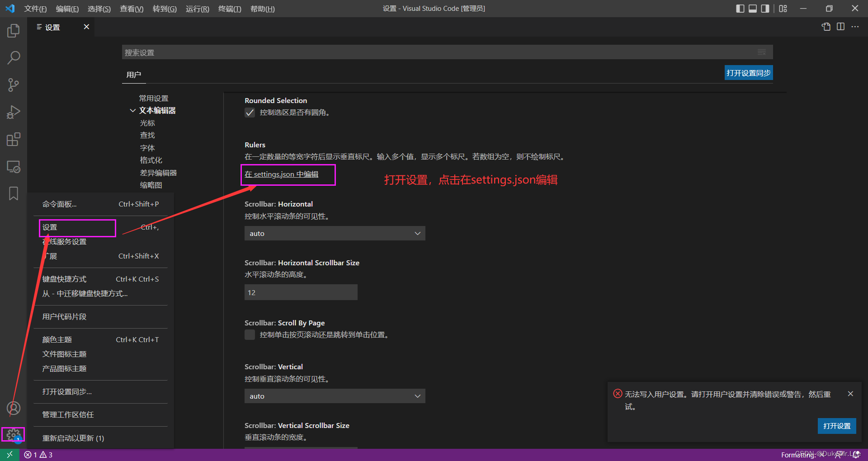Screen dimensions: 868x461
Task: Open the Explorer view in activity bar
Action: (x=14, y=31)
